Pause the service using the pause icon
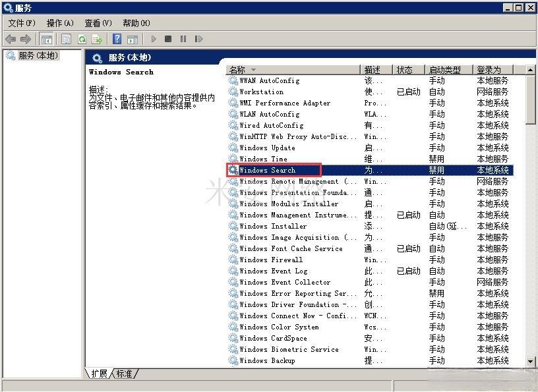Viewport: 538px width, 392px height. pos(183,39)
